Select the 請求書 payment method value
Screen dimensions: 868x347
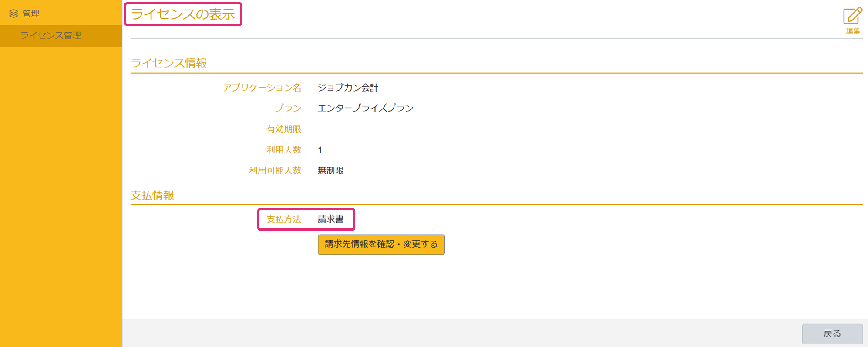click(330, 219)
